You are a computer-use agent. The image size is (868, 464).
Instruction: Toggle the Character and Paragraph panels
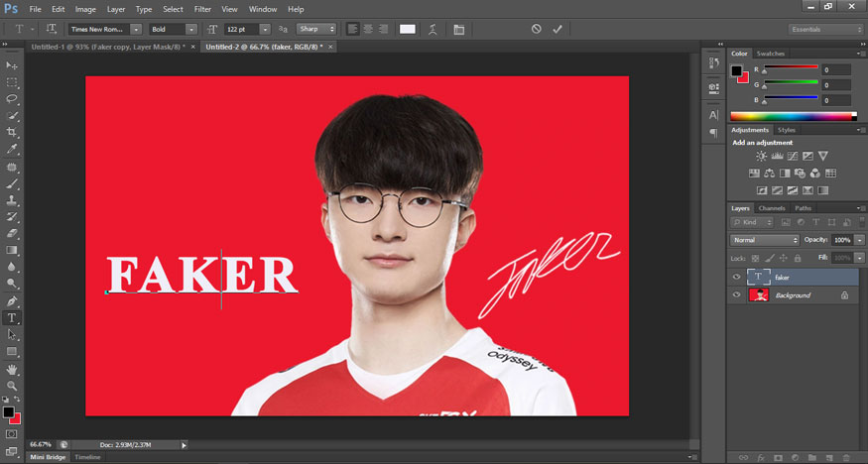point(459,30)
